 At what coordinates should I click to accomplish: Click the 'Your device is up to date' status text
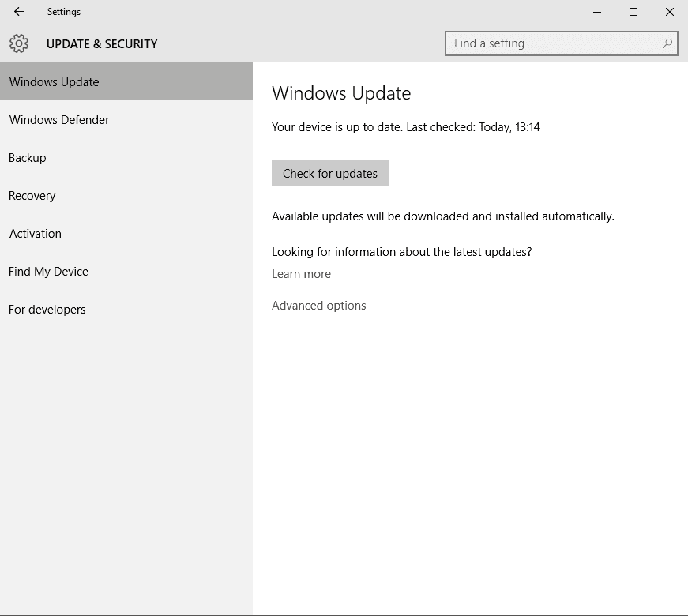[405, 127]
